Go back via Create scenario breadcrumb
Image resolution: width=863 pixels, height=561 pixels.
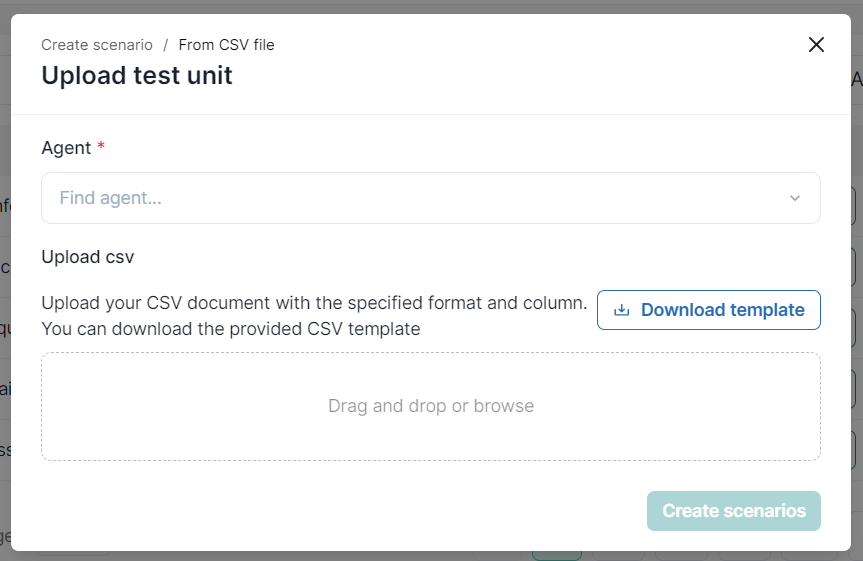click(x=97, y=45)
